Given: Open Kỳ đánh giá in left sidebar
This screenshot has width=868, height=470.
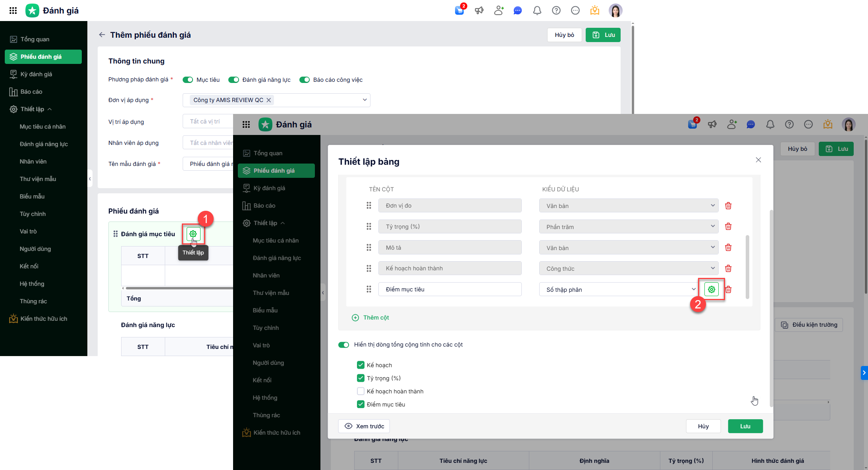Looking at the screenshot, I should pyautogui.click(x=36, y=74).
